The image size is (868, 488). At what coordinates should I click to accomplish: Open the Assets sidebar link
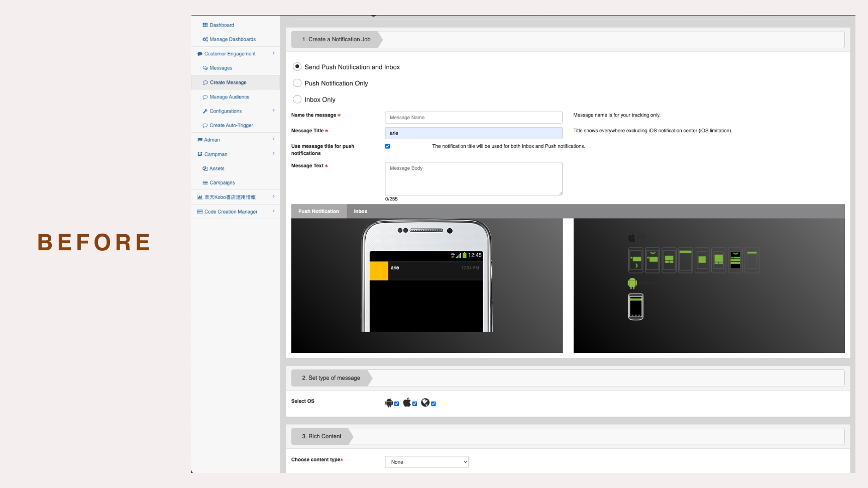point(217,168)
